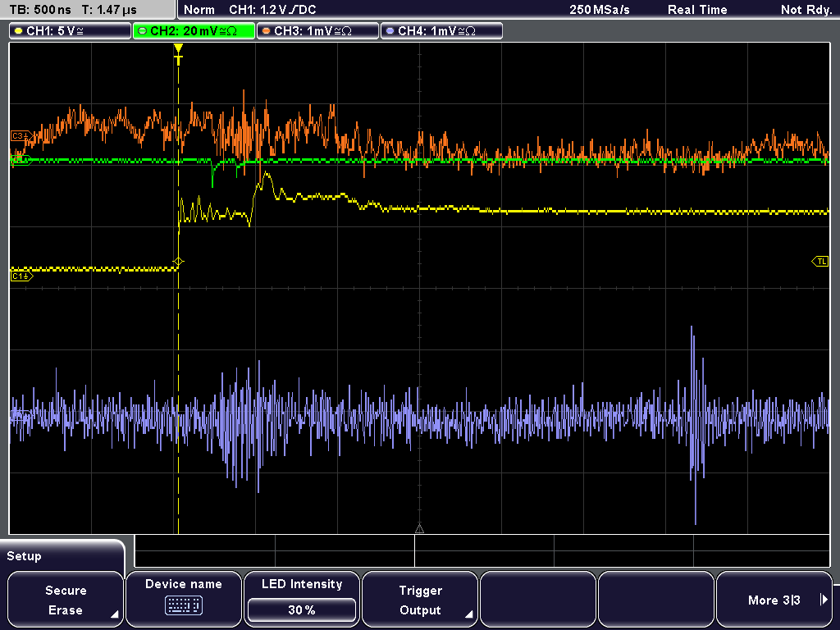Click the arrow icon on the More 3|3 button
The width and height of the screenshot is (840, 630).
coord(824,600)
